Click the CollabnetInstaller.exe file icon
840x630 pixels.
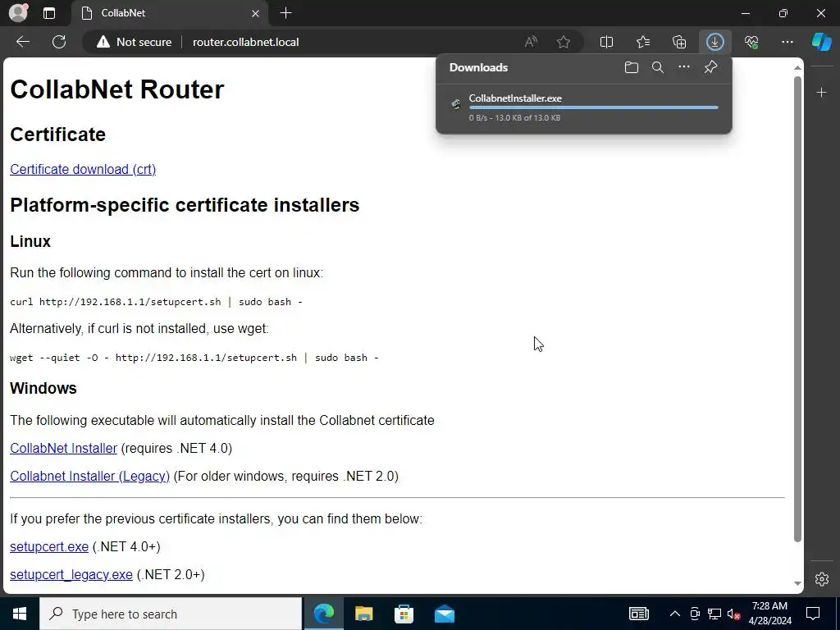click(x=455, y=104)
